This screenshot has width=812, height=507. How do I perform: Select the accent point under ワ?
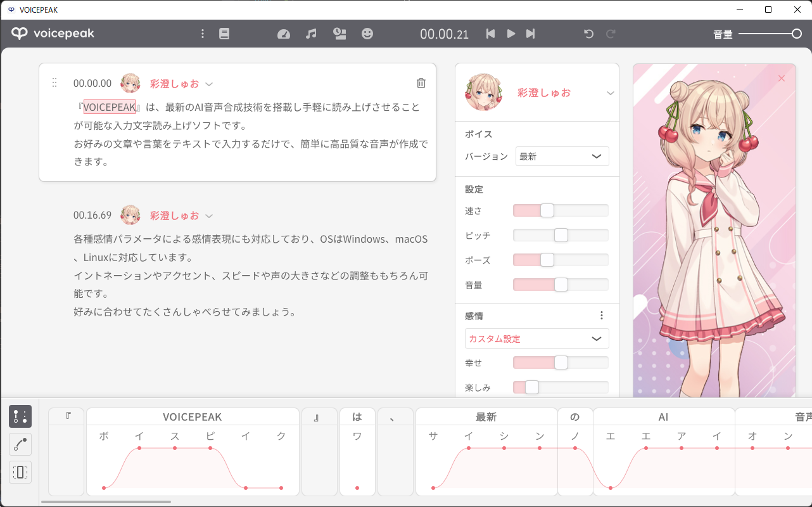(x=357, y=488)
